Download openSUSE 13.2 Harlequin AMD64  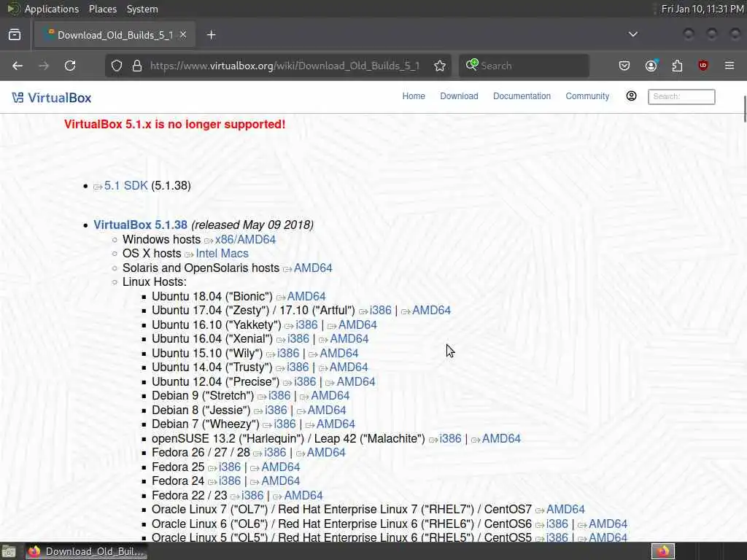[x=501, y=438]
